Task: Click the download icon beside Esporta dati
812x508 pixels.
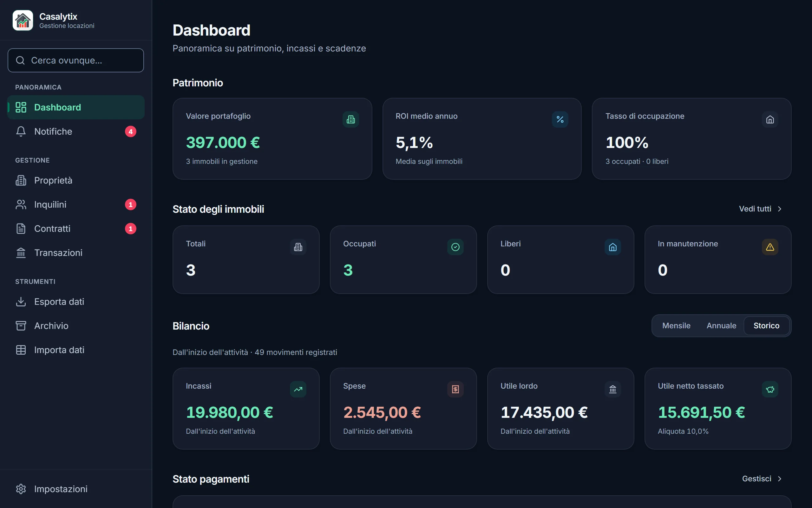Action: point(21,302)
